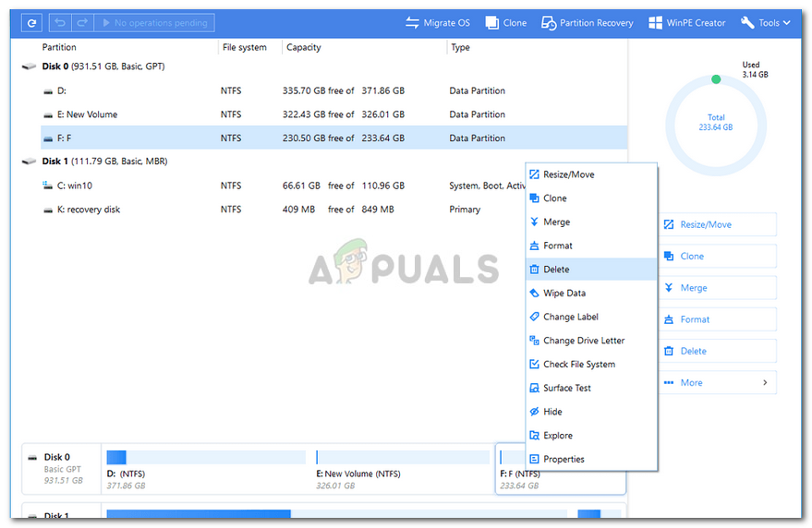This screenshot has height=528, width=812.
Task: Click the 66.61 GB free capacity text
Action: click(318, 186)
